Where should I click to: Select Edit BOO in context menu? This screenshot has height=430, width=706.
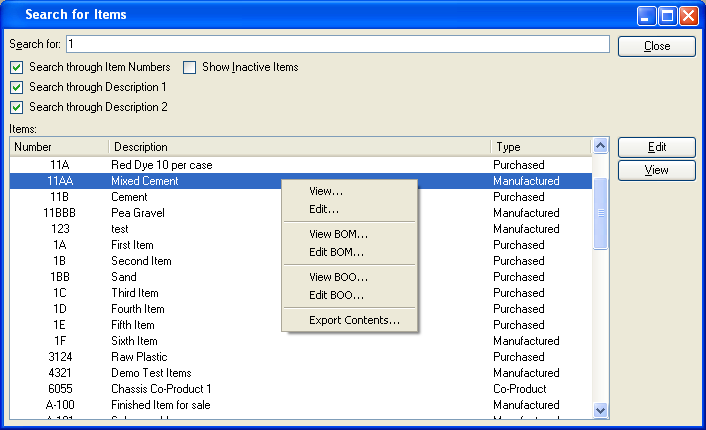tap(337, 295)
